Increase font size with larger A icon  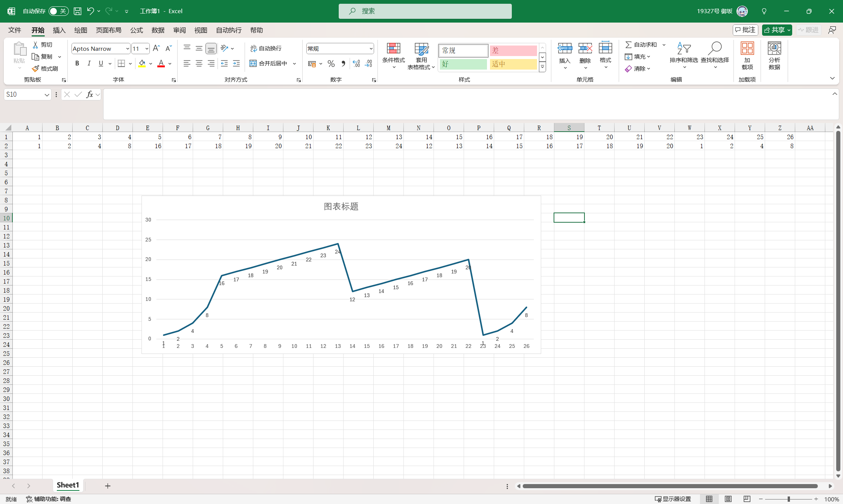(157, 48)
